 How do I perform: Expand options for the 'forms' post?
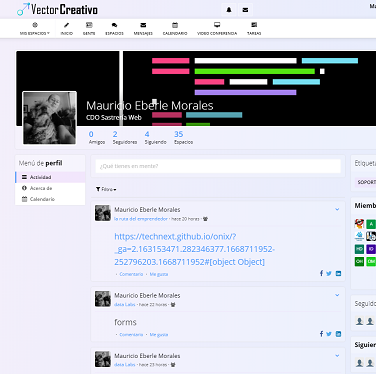click(x=337, y=295)
